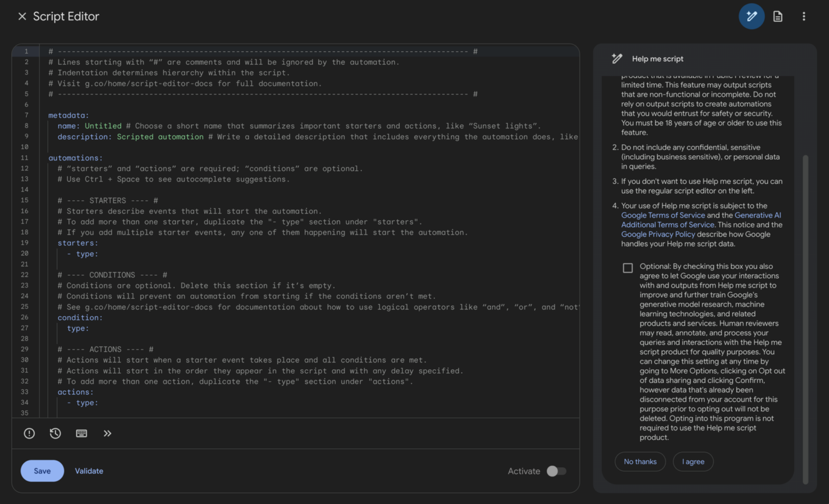The width and height of the screenshot is (829, 504).
Task: Click the pencil icon beside Help me script heading
Action: point(617,58)
